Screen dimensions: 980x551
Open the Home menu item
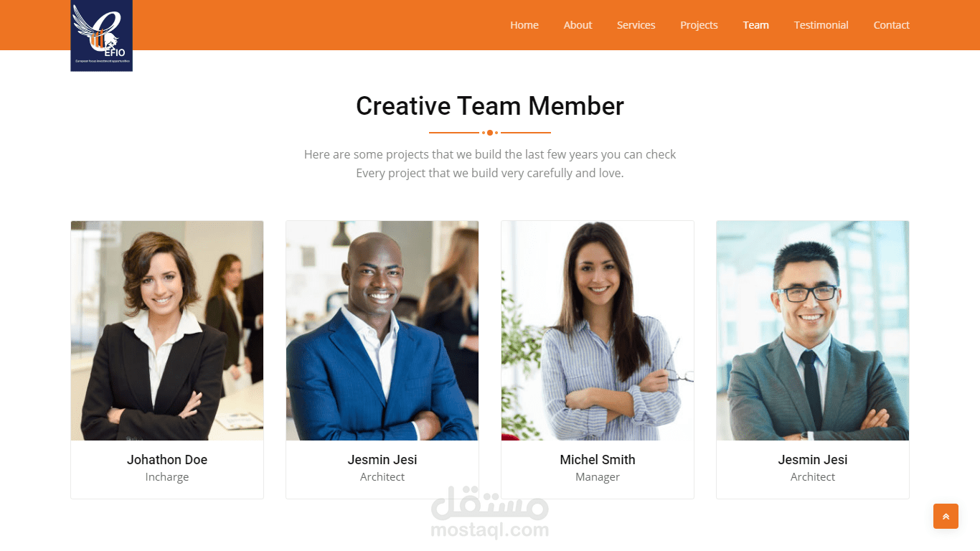pos(524,25)
